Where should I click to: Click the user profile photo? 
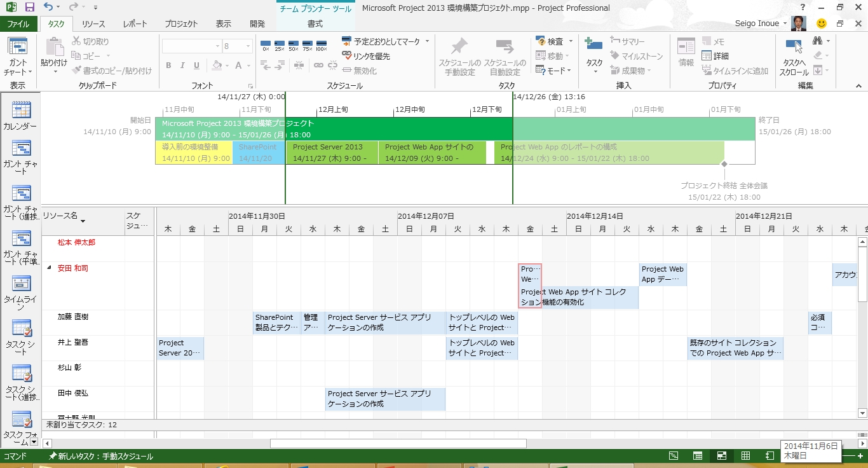click(799, 24)
